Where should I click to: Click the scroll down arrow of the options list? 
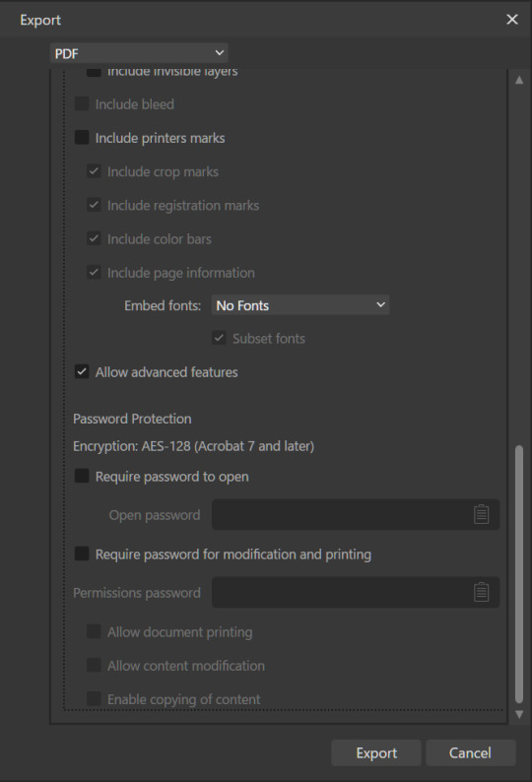click(x=519, y=714)
